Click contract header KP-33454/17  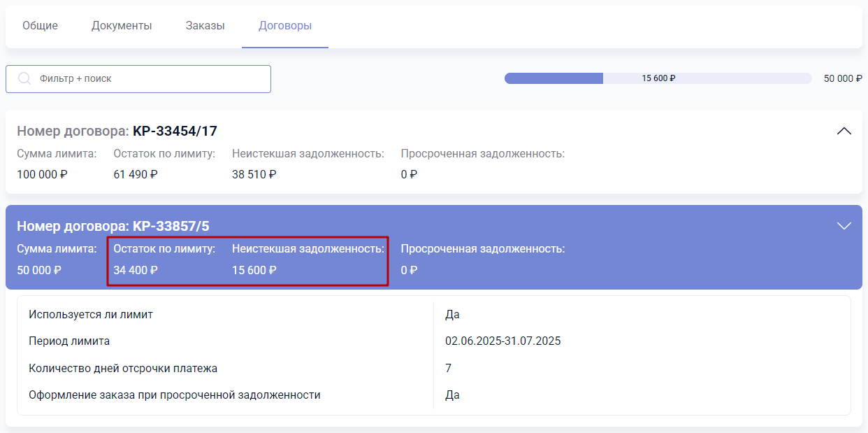117,131
